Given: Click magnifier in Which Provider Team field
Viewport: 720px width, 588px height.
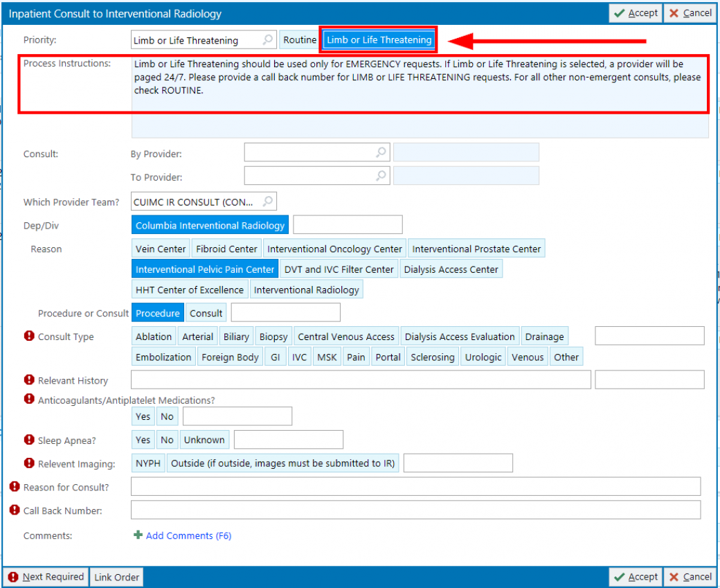Looking at the screenshot, I should (267, 202).
